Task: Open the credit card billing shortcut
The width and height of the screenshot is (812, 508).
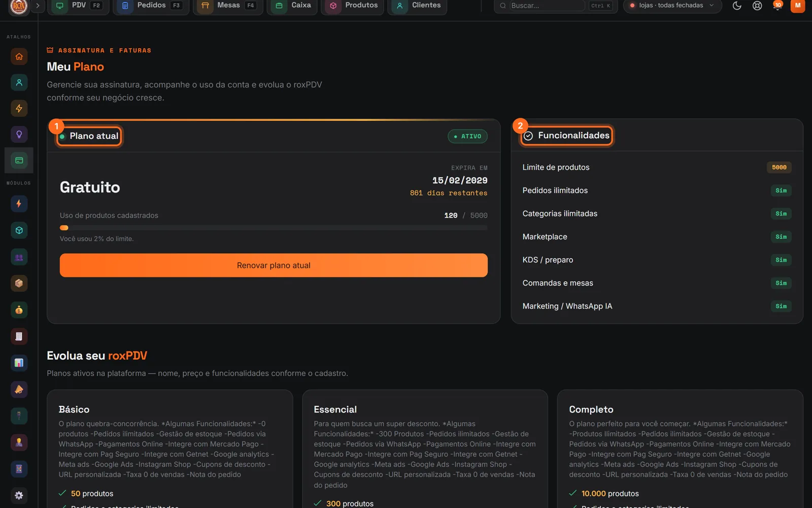Action: click(19, 161)
